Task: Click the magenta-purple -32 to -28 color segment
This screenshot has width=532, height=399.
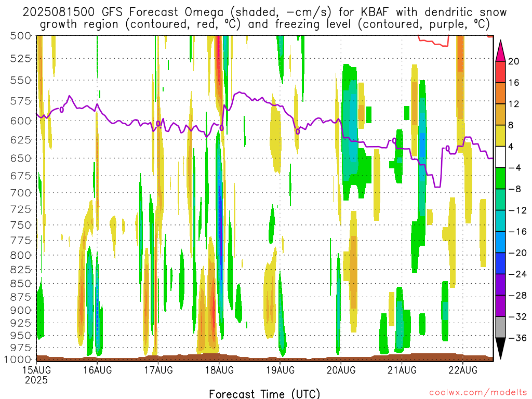Action: pos(500,306)
